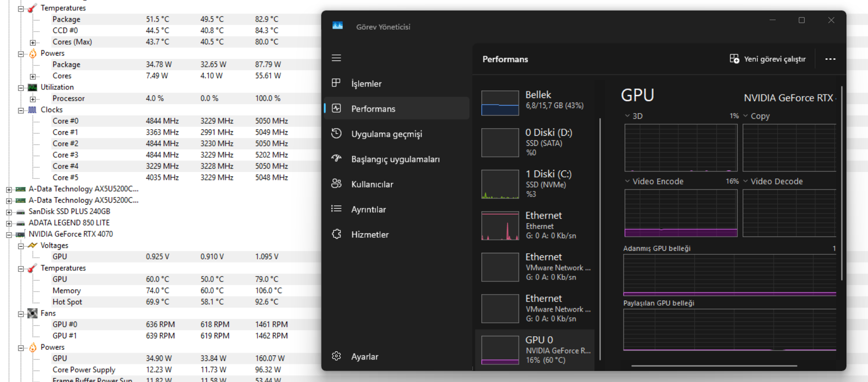Click the CPU Utilization chip icon
Image resolution: width=868 pixels, height=382 pixels.
(33, 87)
